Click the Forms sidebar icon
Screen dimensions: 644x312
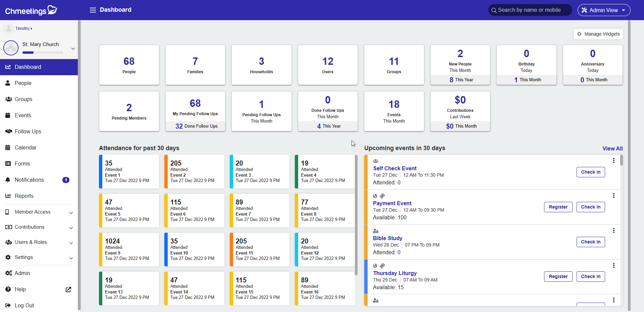8,164
